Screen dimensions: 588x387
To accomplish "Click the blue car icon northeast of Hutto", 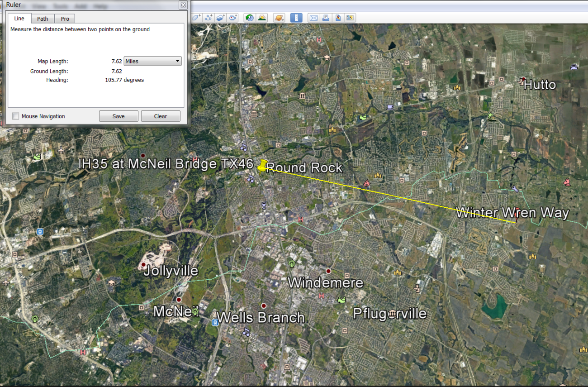I will (x=574, y=67).
